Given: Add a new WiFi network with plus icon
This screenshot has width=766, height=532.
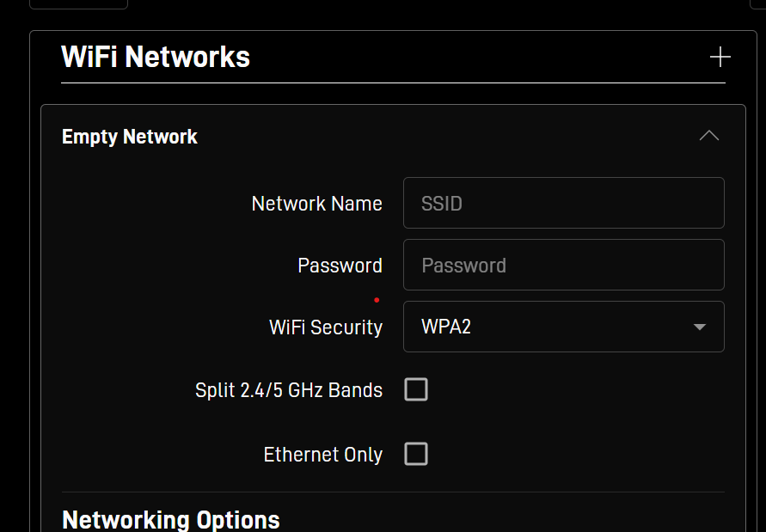Looking at the screenshot, I should pyautogui.click(x=720, y=58).
